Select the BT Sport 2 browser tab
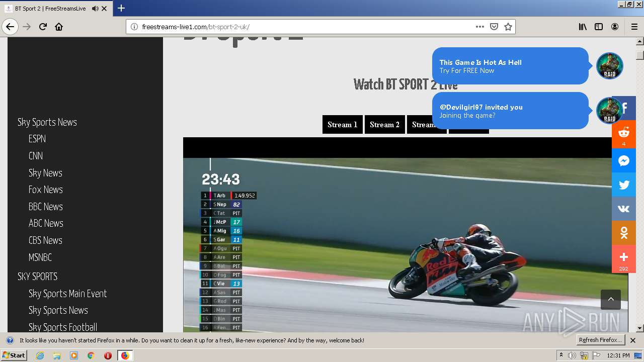This screenshot has width=644, height=362. pyautogui.click(x=50, y=9)
